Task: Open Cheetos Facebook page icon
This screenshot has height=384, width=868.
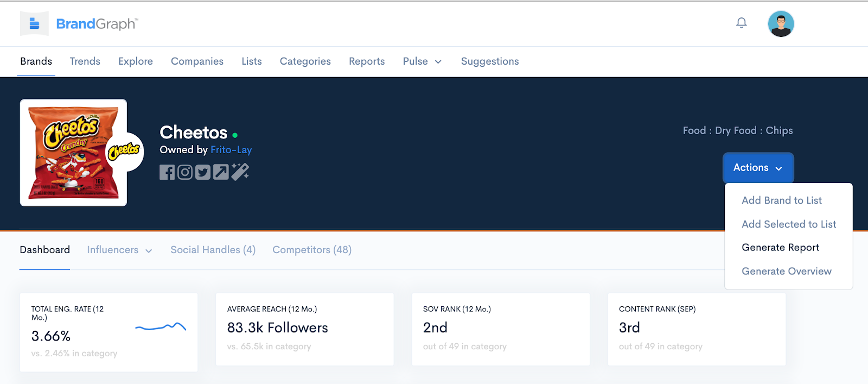Action: [x=167, y=172]
